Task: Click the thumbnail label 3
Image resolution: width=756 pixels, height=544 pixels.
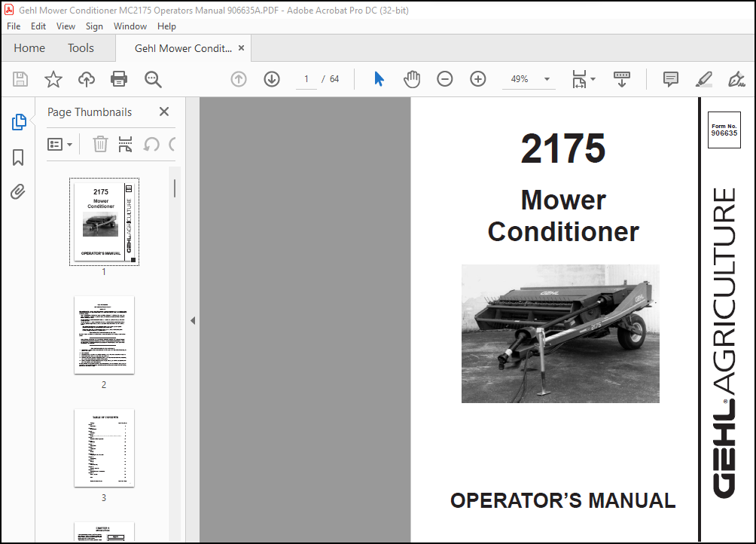Action: point(104,498)
